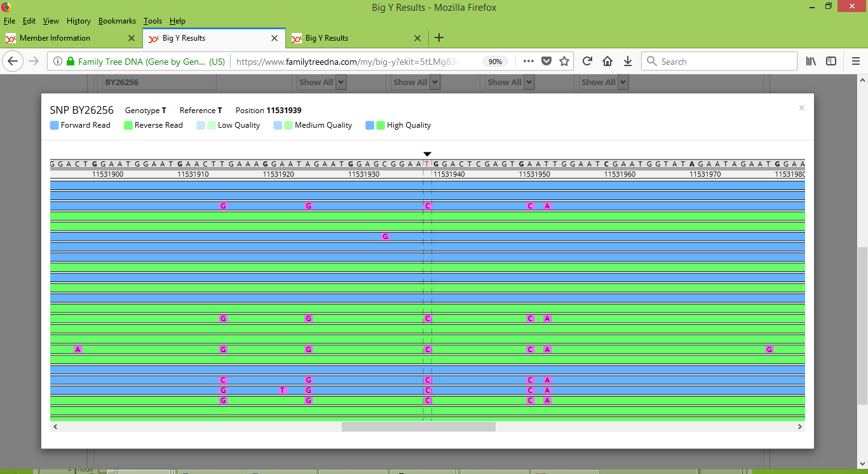
Task: Click the pink T variant marker
Action: (283, 390)
